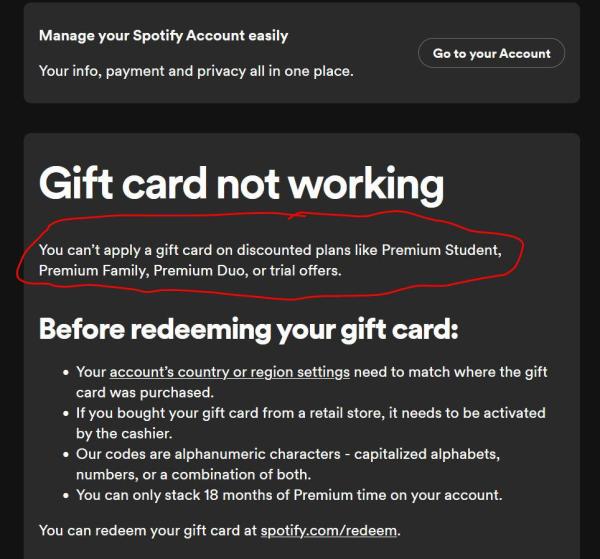Click the words Premium Student in paragraph
The image size is (600, 559).
440,250
